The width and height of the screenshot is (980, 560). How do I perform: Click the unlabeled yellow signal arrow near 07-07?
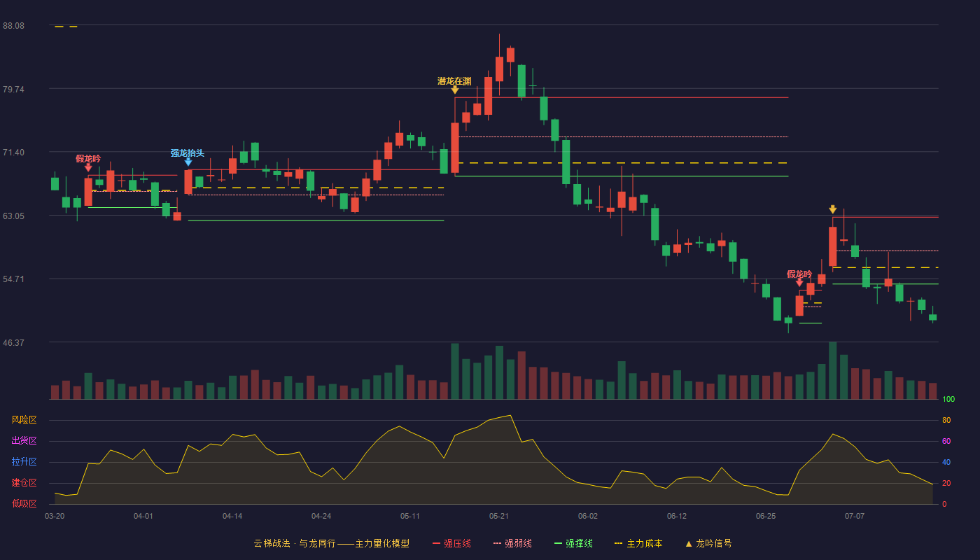(833, 209)
